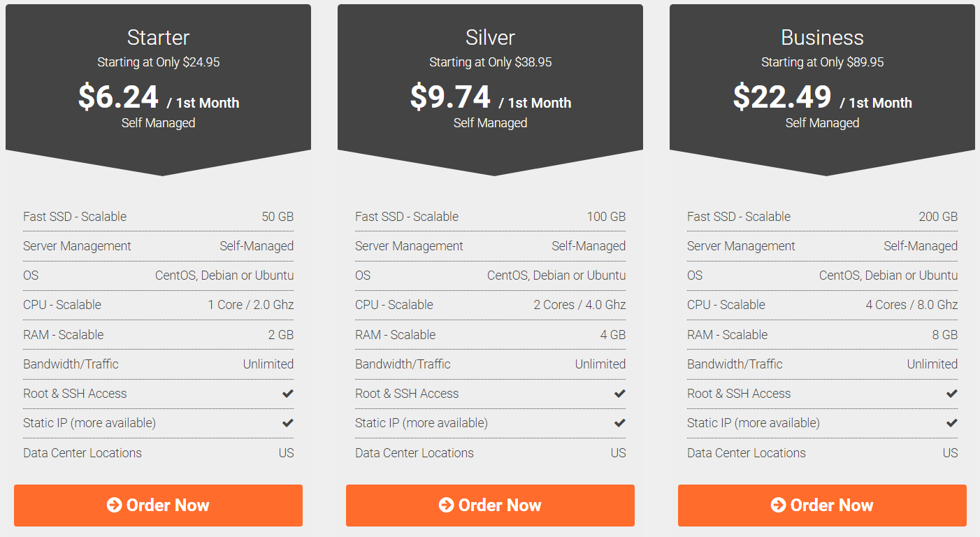Order the Starter plan now
This screenshot has width=980, height=537.
pyautogui.click(x=158, y=505)
